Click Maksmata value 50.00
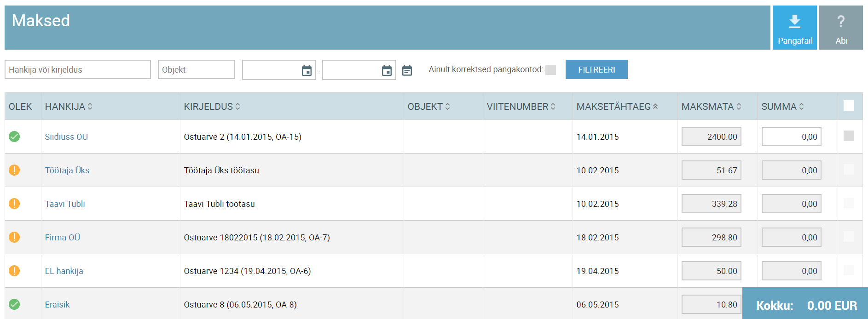The height and width of the screenshot is (319, 868). [712, 271]
